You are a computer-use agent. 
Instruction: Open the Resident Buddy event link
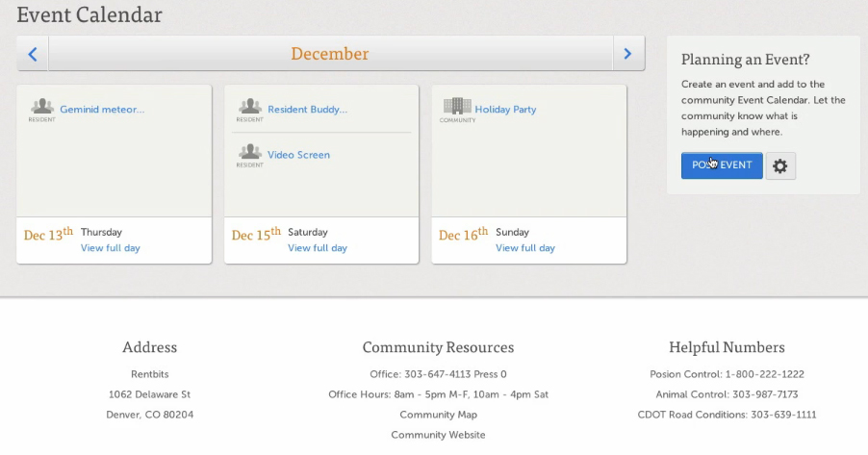coord(307,110)
